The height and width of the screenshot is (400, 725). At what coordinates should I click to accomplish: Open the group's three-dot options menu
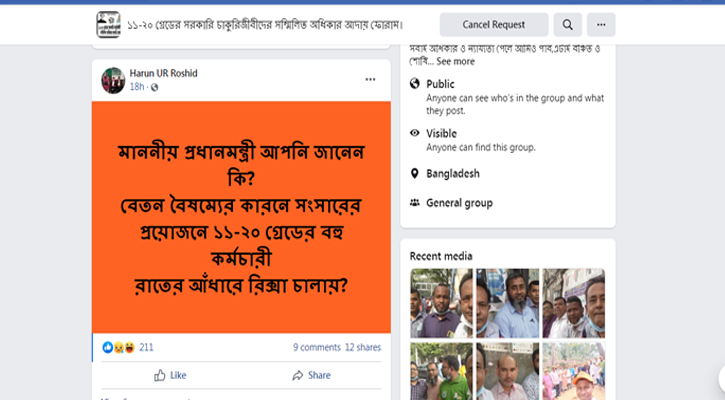601,25
